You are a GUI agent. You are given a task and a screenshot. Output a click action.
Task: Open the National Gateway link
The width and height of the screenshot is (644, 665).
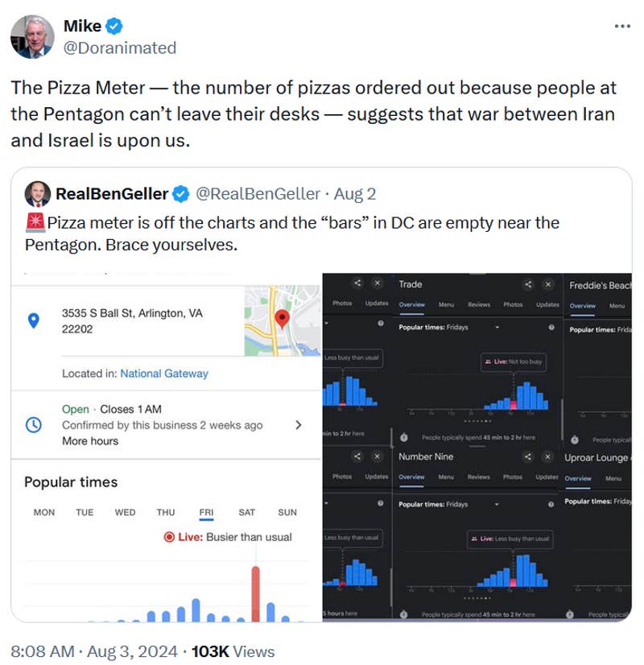click(x=164, y=374)
